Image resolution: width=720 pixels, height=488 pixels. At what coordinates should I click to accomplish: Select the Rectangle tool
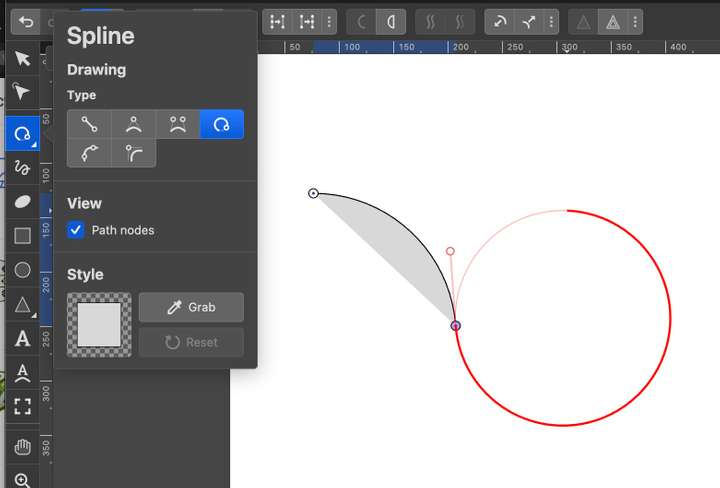point(22,236)
